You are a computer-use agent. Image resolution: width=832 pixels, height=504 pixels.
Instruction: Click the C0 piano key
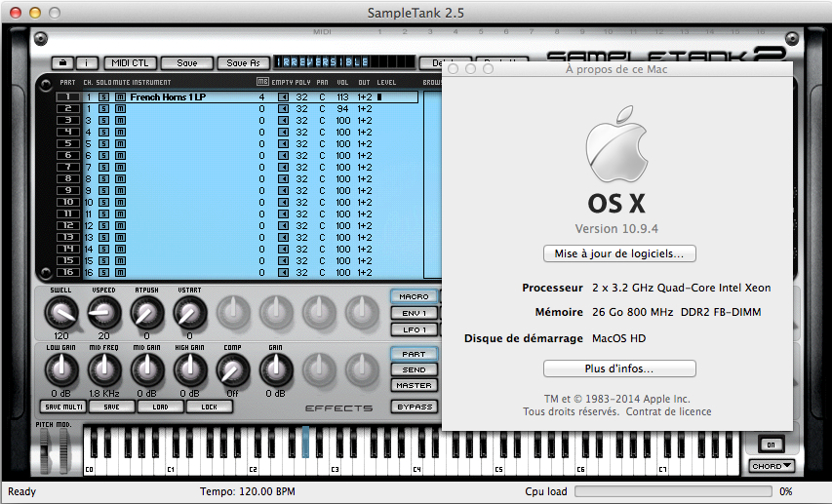pos(89,467)
